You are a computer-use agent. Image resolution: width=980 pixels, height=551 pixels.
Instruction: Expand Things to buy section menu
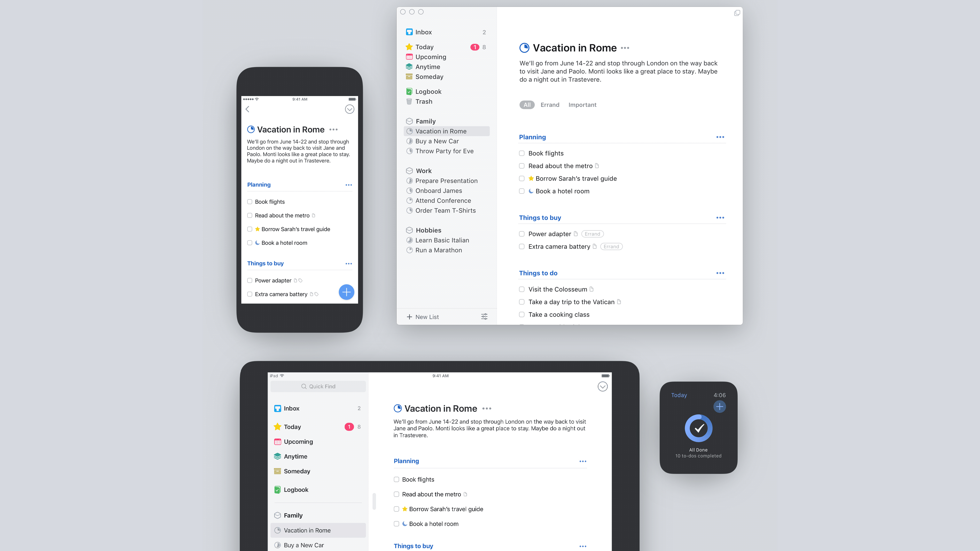tap(720, 217)
